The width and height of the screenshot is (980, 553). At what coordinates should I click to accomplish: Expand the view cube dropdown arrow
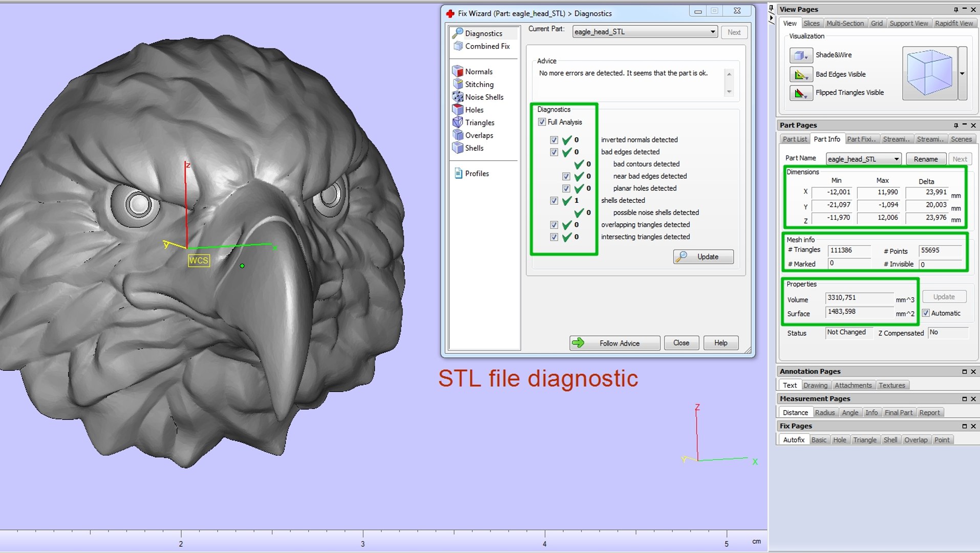tap(963, 74)
